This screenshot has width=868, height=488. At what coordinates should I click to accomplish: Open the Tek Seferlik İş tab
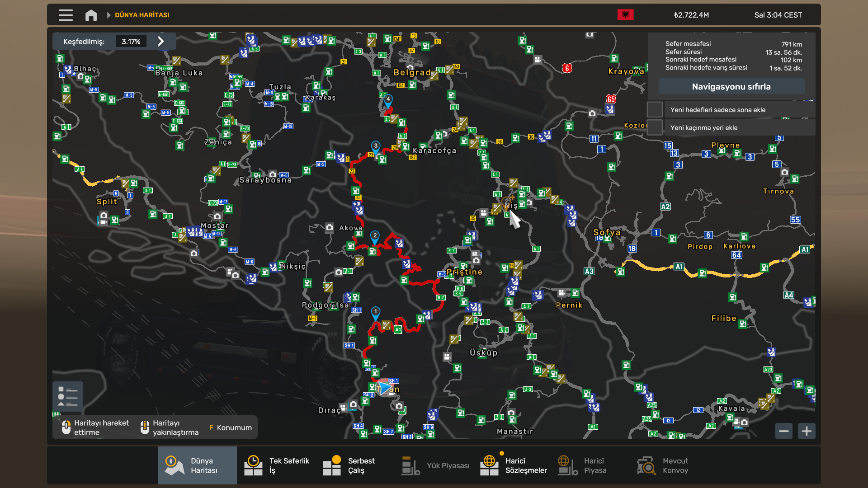(277, 465)
